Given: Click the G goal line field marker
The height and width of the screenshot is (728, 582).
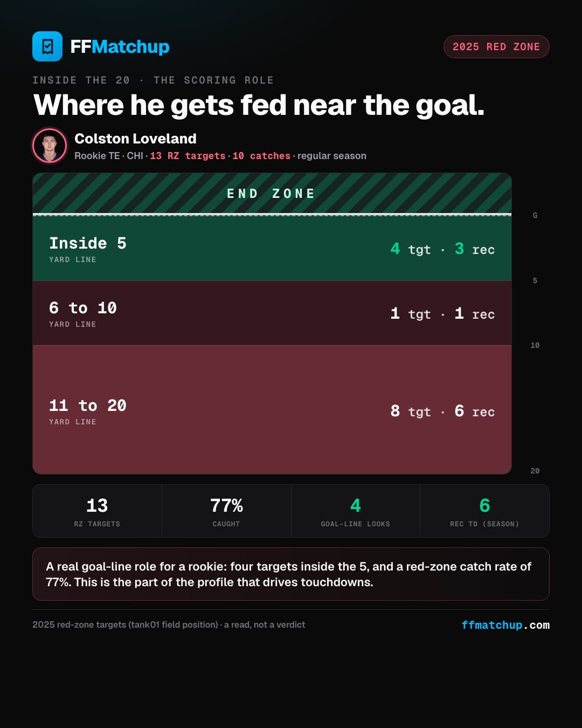Looking at the screenshot, I should coord(535,215).
